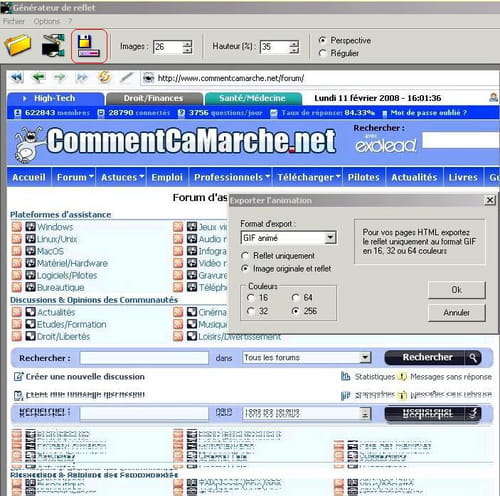Switch to the High-Tech tab
Image resolution: width=500 pixels, height=496 pixels.
tap(55, 98)
